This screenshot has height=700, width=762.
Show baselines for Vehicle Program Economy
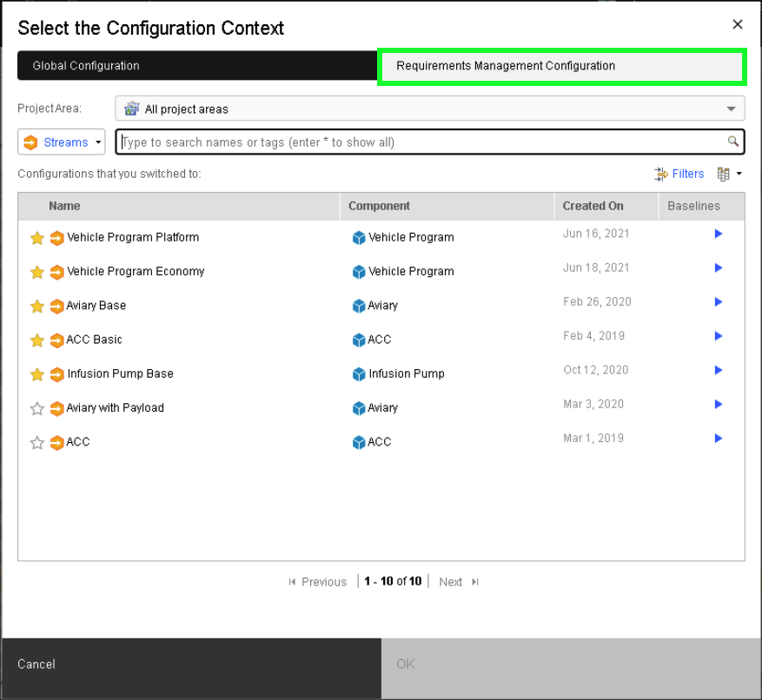pos(718,268)
